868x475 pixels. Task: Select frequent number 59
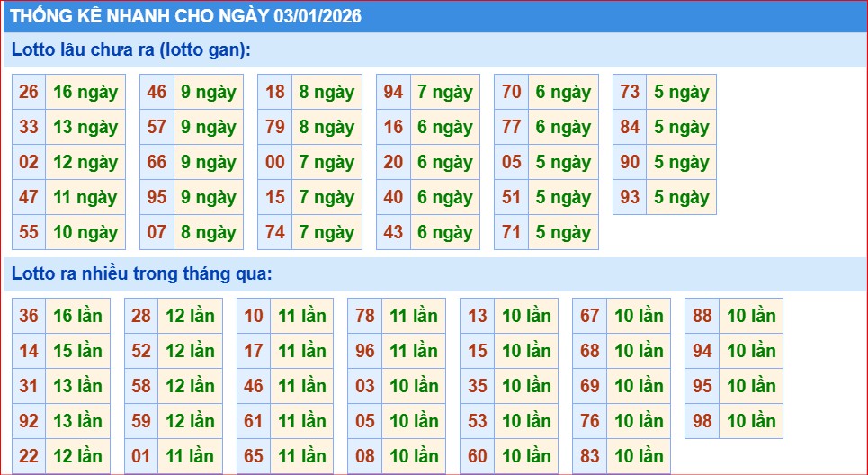(x=141, y=421)
